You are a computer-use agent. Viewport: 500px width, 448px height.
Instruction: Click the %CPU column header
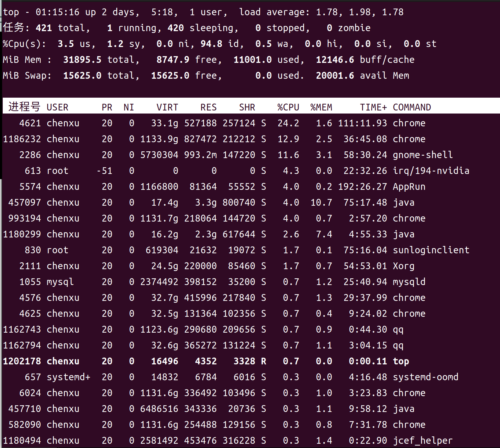288,107
